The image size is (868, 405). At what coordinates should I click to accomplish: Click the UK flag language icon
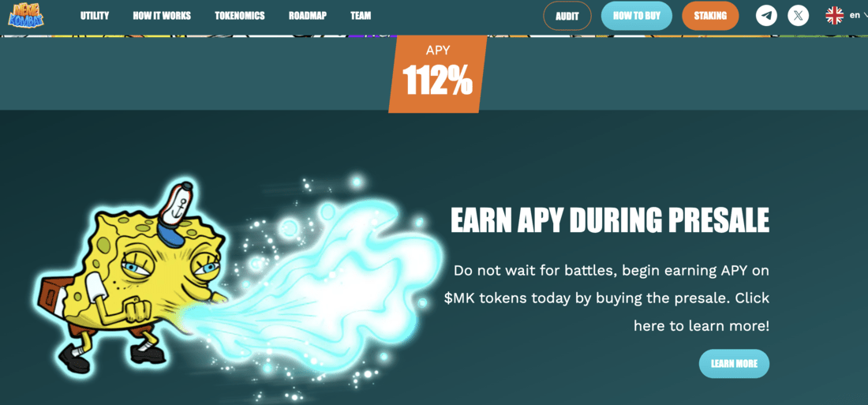834,16
